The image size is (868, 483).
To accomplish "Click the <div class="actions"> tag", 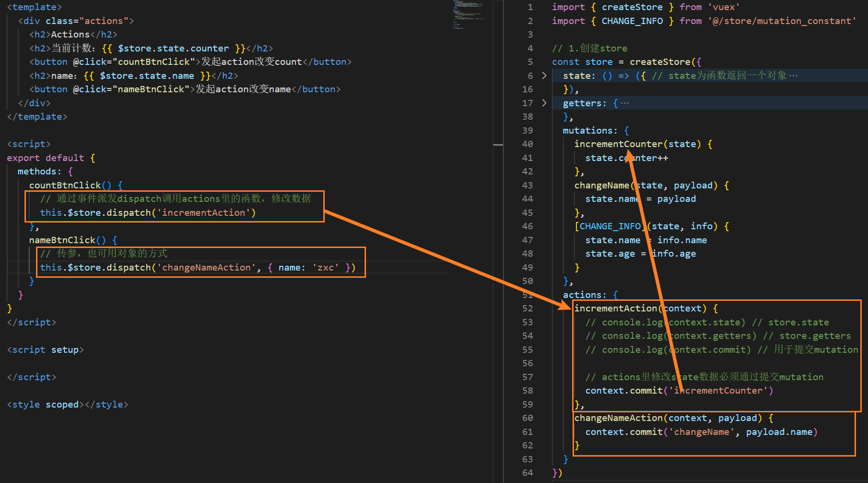I will point(76,21).
